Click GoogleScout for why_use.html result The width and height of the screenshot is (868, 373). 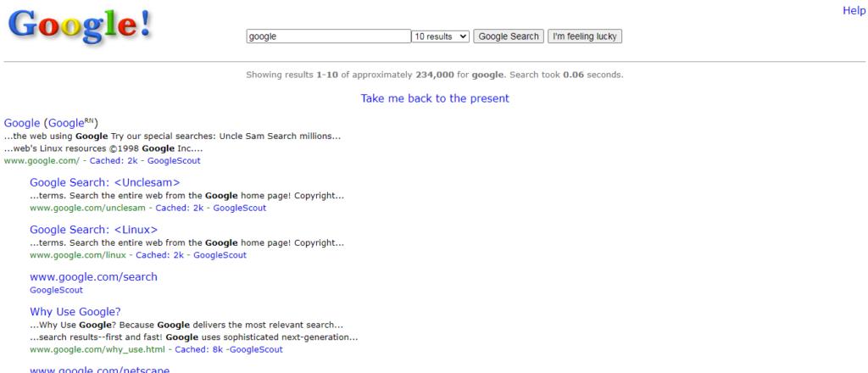pos(256,350)
